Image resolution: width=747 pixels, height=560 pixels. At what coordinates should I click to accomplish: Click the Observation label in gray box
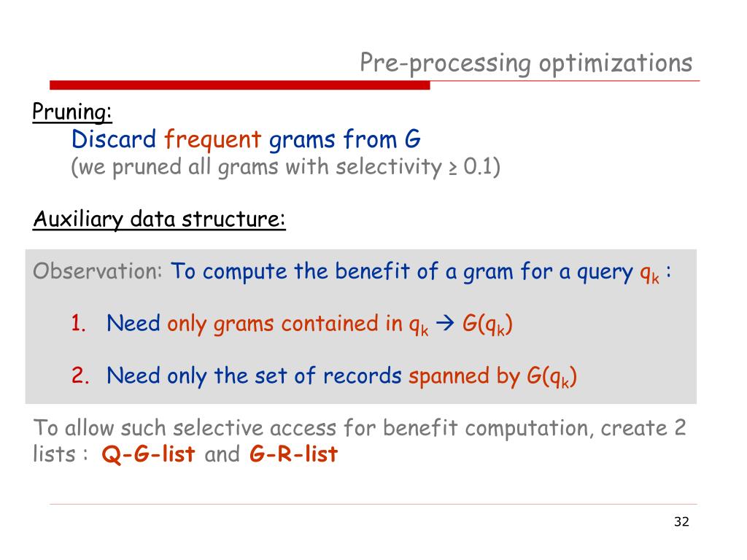click(x=98, y=271)
